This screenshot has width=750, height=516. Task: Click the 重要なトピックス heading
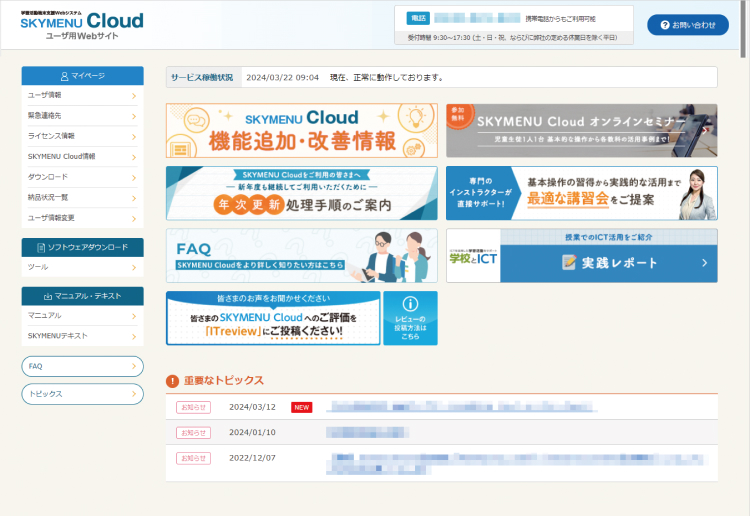224,381
